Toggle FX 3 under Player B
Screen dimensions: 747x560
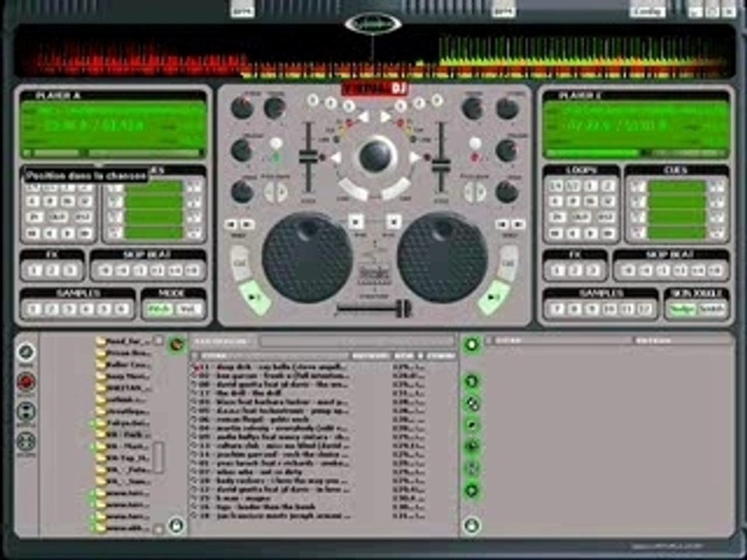click(594, 271)
